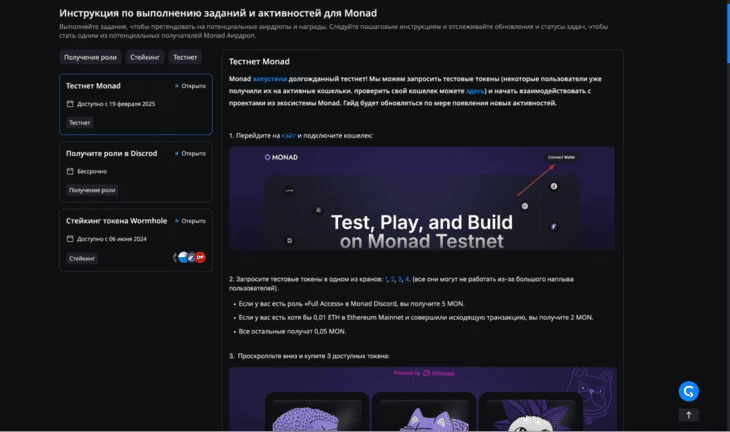Click the scroll-to-top arrow button
This screenshot has height=432, width=730.
(689, 415)
